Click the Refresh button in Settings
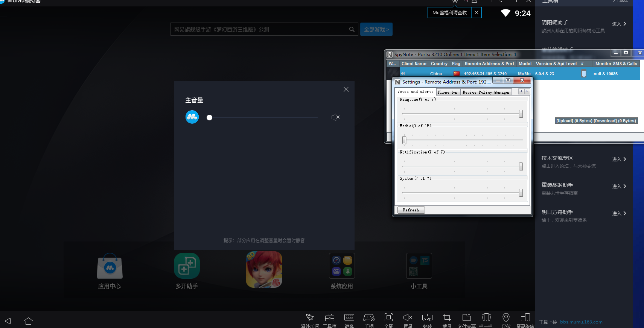The height and width of the screenshot is (328, 644). tap(411, 210)
